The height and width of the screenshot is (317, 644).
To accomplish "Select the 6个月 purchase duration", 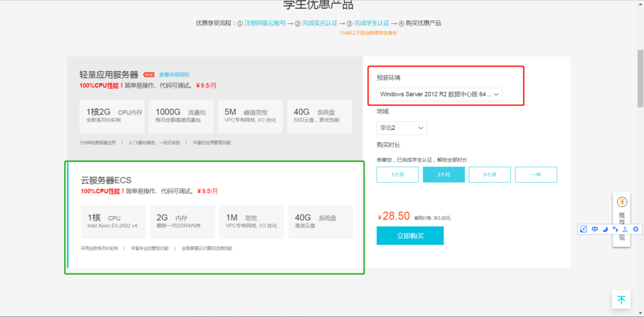I will 489,174.
